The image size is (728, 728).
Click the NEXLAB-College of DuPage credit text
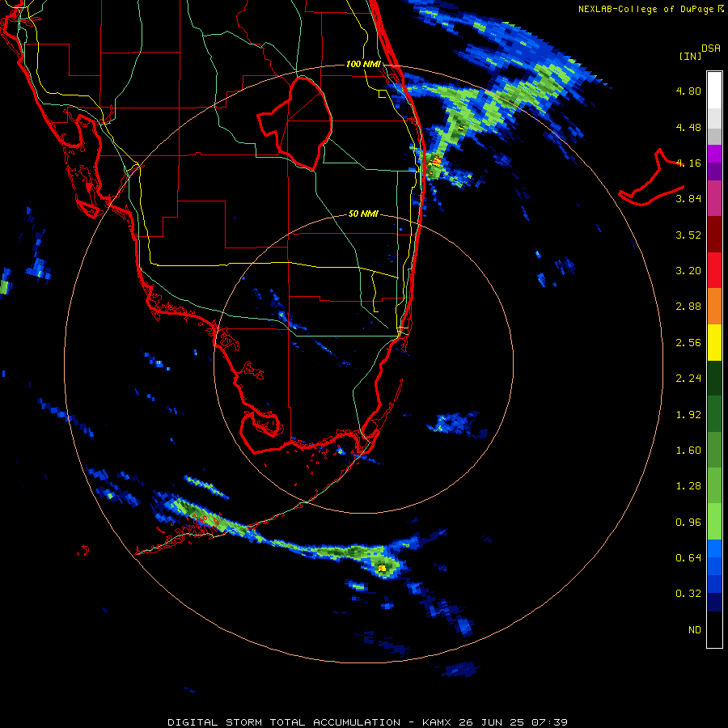tap(651, 9)
